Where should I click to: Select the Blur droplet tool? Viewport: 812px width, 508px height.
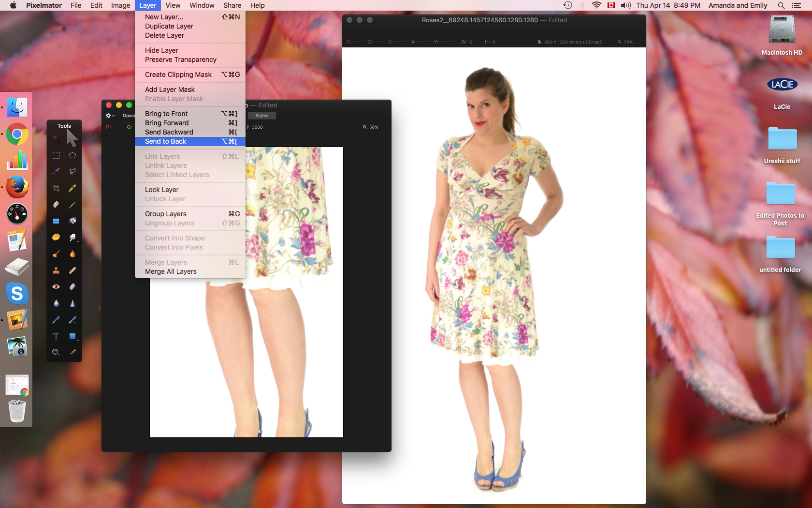tap(56, 303)
